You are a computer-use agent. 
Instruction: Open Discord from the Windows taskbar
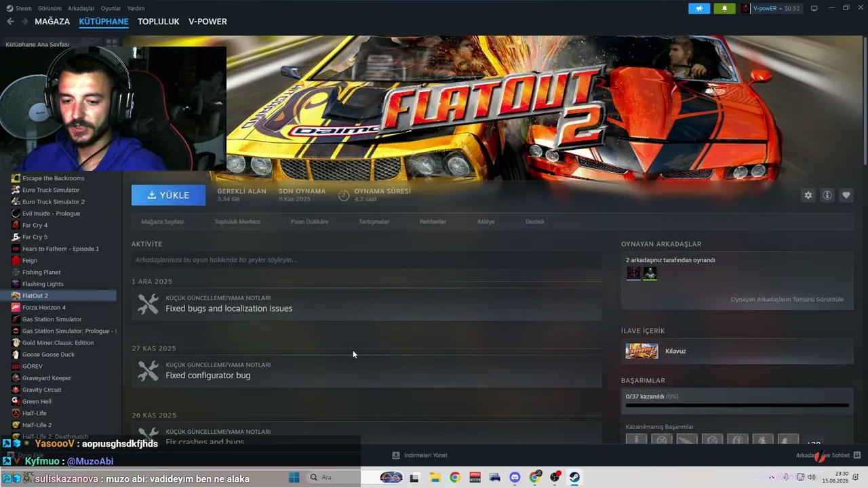pyautogui.click(x=515, y=477)
